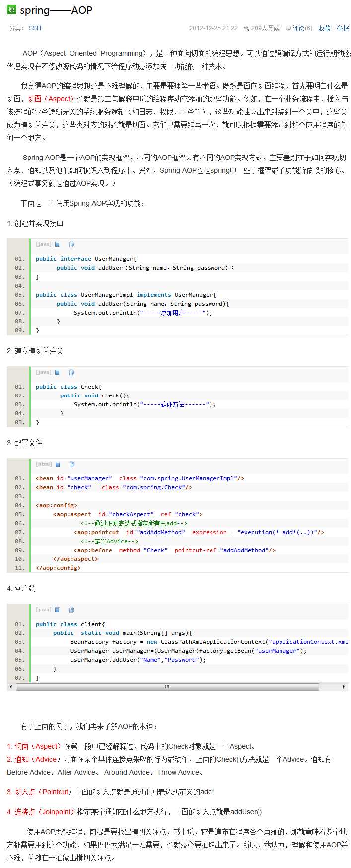351x868 pixels.
Task: Click heading 4. 客户端
Action: click(21, 588)
